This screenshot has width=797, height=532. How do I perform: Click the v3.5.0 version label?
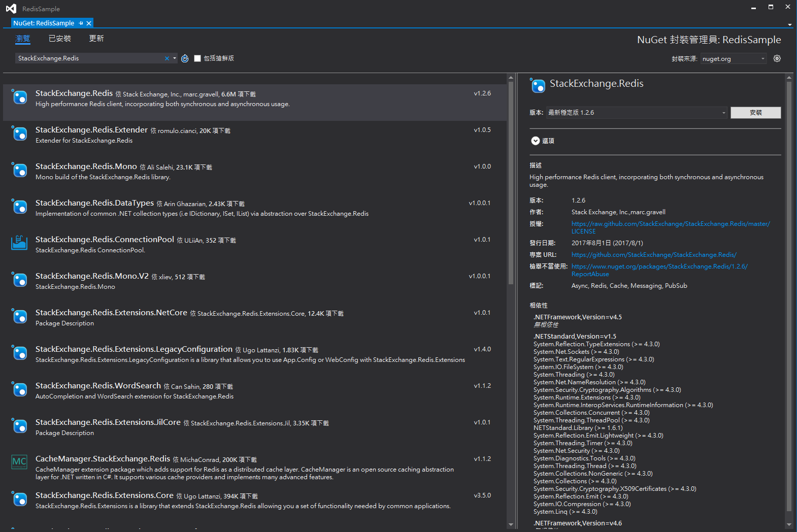(482, 495)
